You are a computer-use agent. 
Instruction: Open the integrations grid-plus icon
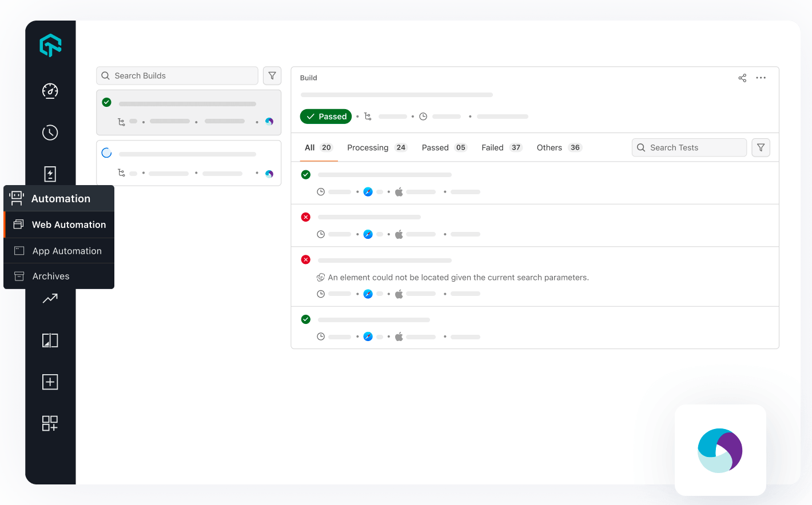click(50, 423)
